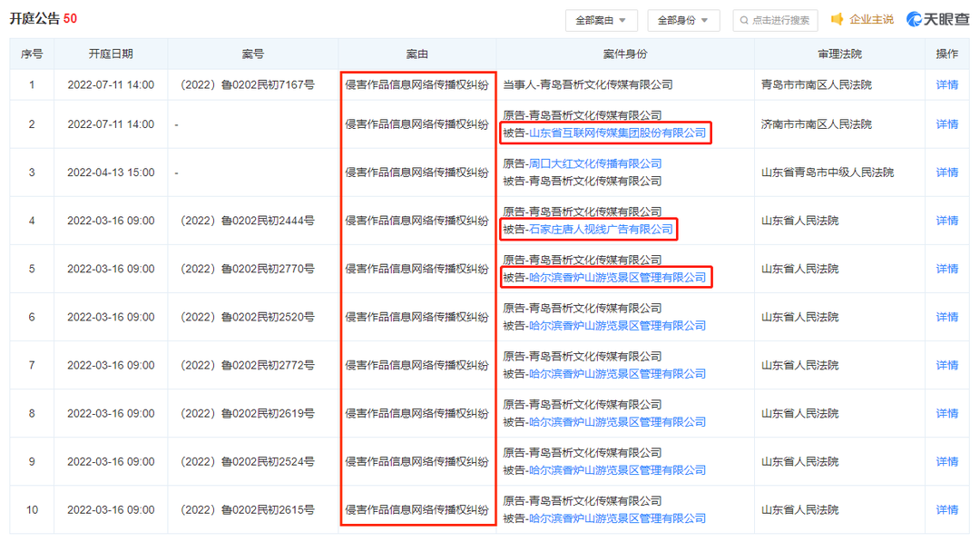
Task: Open 详情 for case 鲁0202民初2524号
Action: [x=946, y=461]
